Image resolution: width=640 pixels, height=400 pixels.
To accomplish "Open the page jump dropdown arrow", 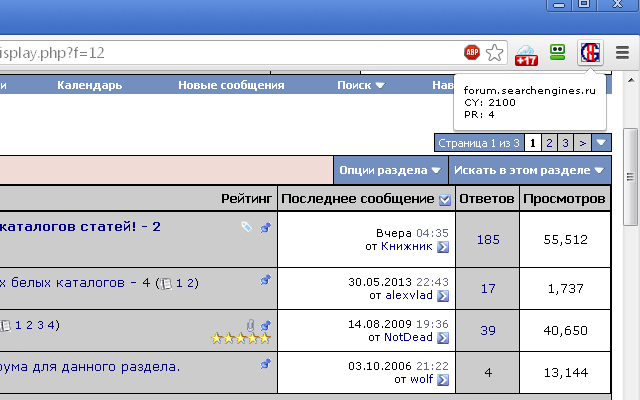I will 601,143.
